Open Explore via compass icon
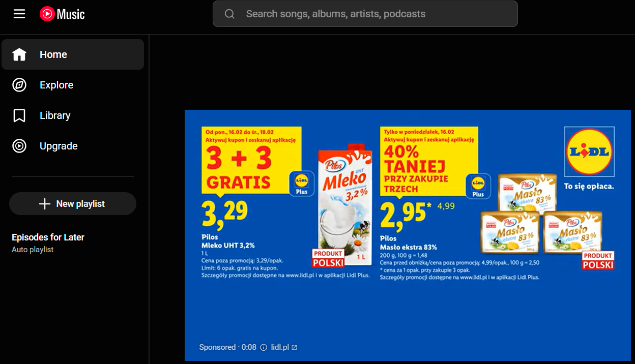Image resolution: width=635 pixels, height=364 pixels. pos(19,85)
